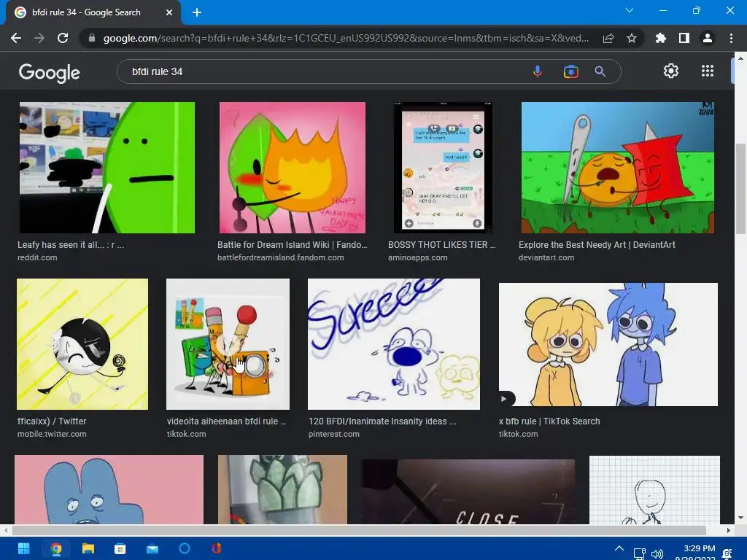
Task: Click the 'BOSSY THOT LIKES TIER' title
Action: coord(441,245)
